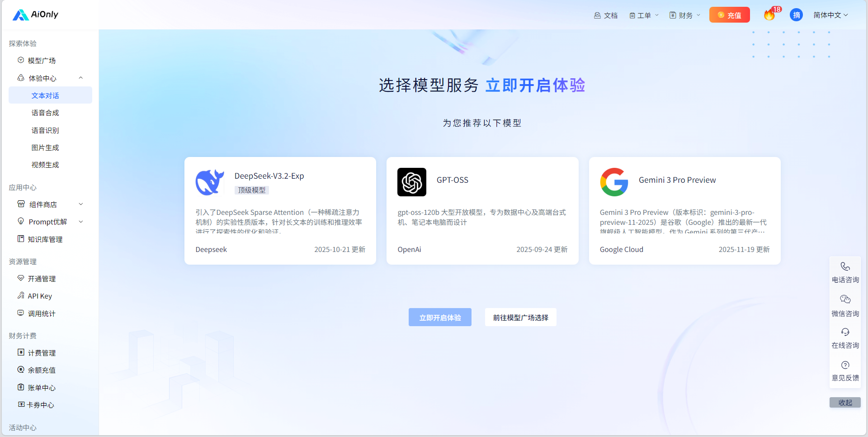Screen dimensions: 868x437
Task: Click the 立即开启体验 button
Action: (440, 318)
